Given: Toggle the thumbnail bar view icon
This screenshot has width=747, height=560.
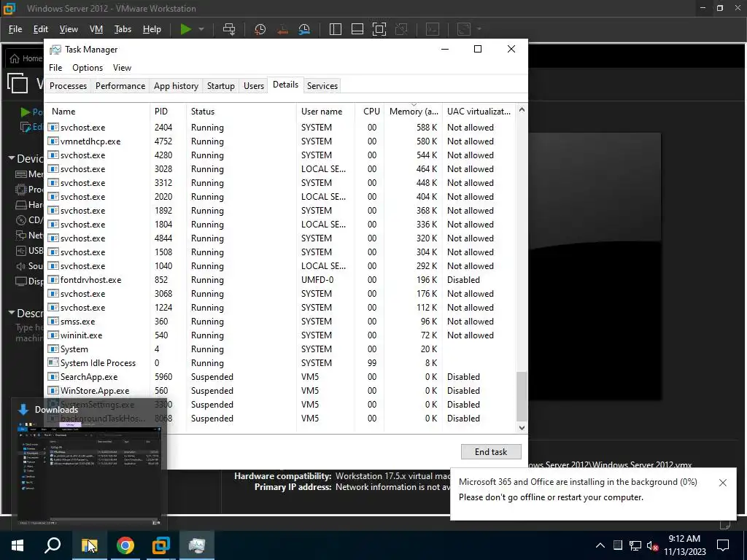Looking at the screenshot, I should coord(357,29).
